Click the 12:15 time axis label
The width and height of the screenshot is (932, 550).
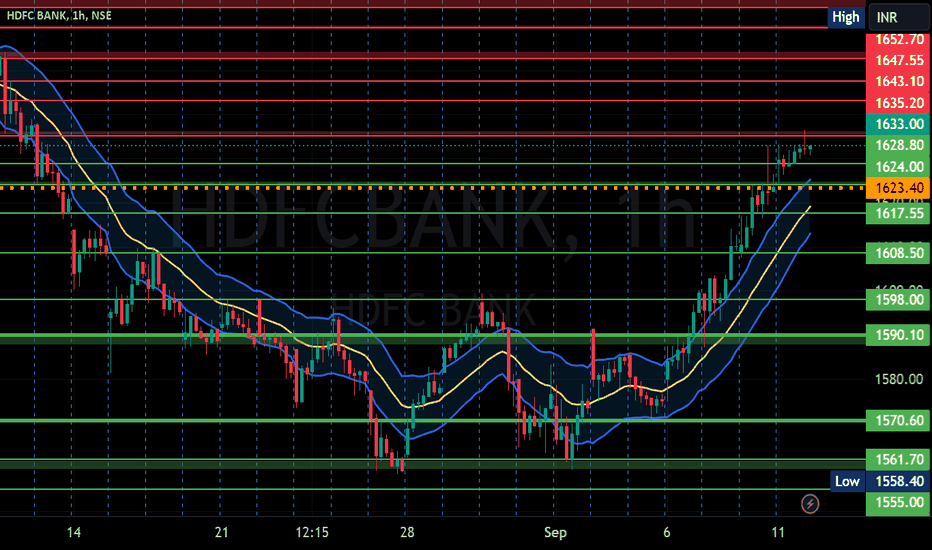click(312, 532)
